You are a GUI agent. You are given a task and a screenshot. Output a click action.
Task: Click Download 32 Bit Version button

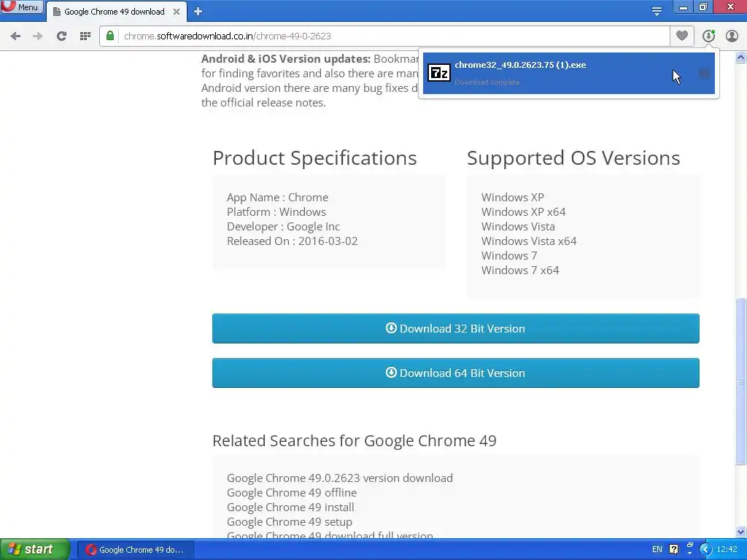455,329
